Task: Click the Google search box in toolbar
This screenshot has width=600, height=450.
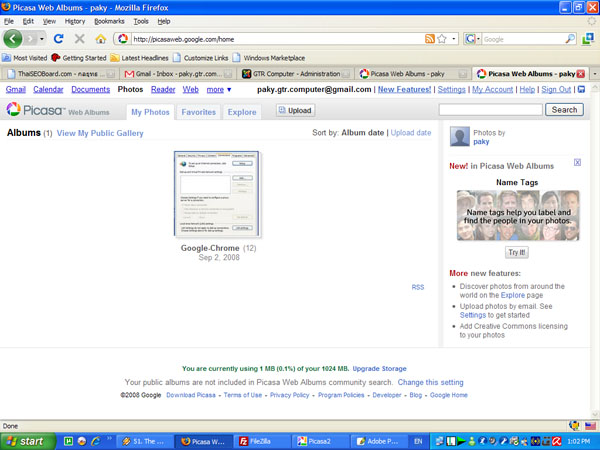Action: [x=523, y=39]
